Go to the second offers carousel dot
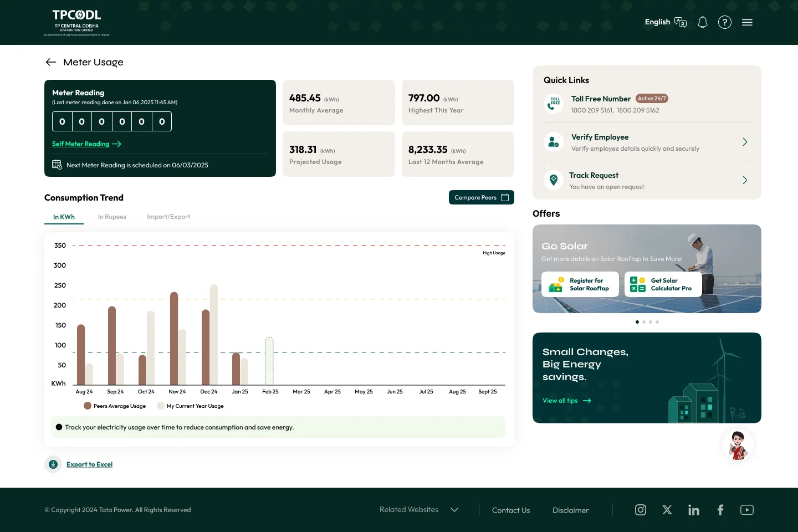The height and width of the screenshot is (532, 798). pyautogui.click(x=644, y=322)
